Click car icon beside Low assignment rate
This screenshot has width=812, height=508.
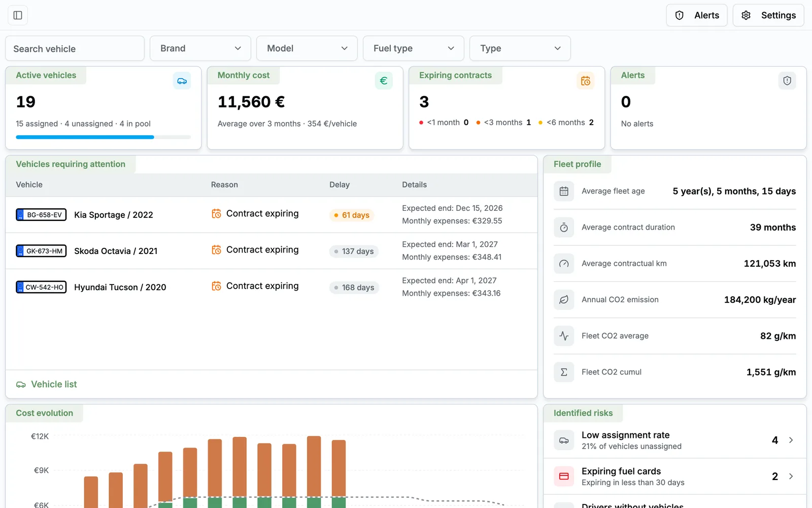(x=564, y=440)
